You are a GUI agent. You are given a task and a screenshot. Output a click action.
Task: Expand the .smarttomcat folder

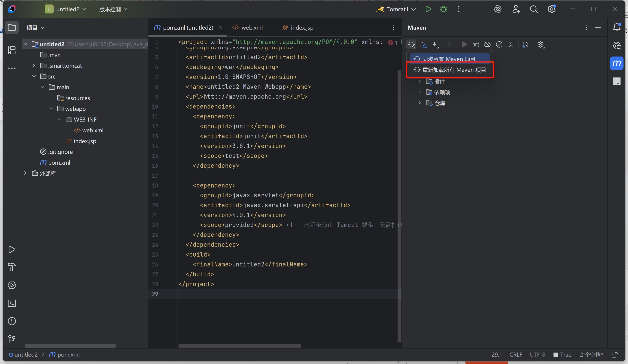(x=34, y=65)
